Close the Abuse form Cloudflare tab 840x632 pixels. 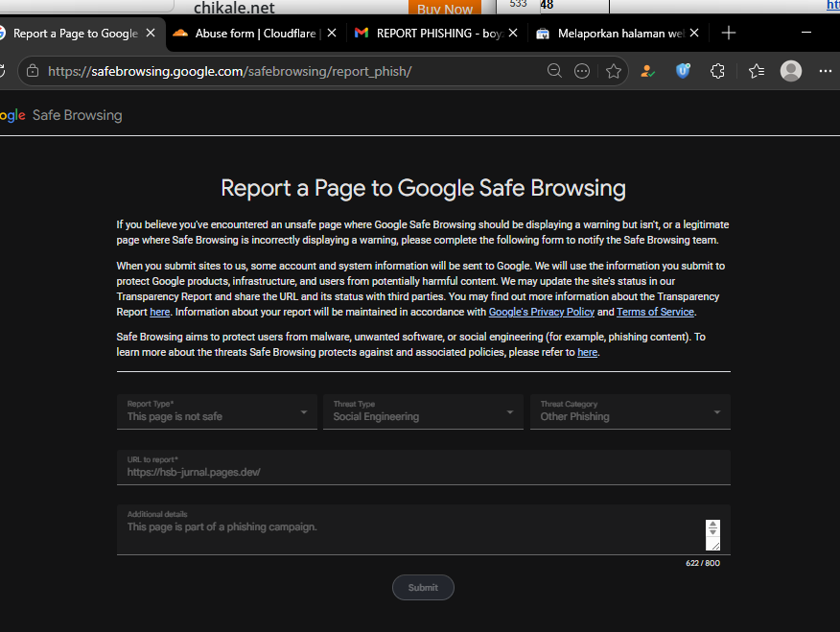coord(332,33)
